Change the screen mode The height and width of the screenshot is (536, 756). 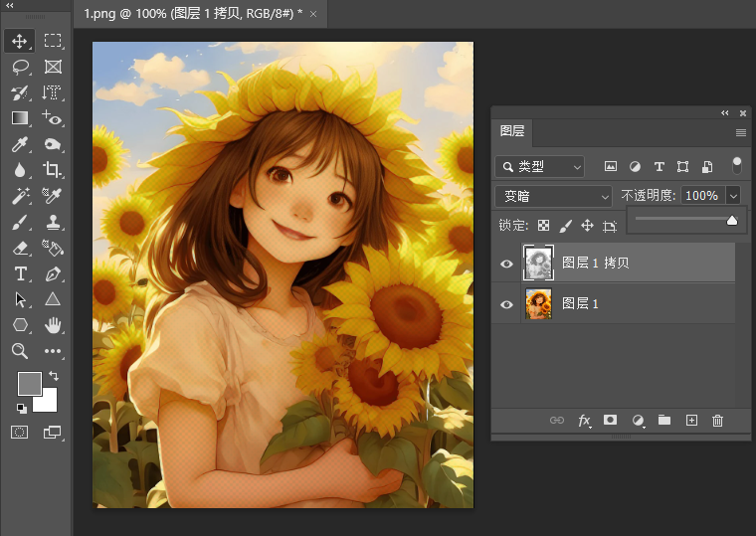[52, 432]
